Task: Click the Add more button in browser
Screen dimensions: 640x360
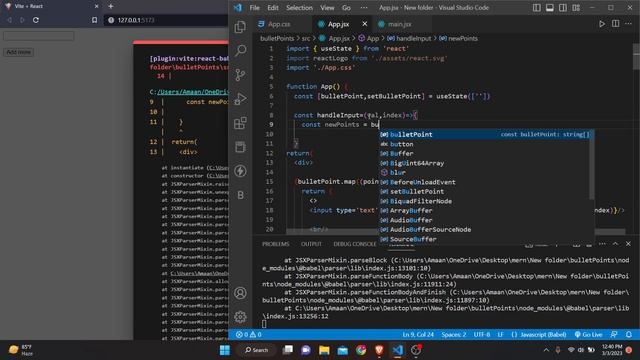Action: (18, 52)
